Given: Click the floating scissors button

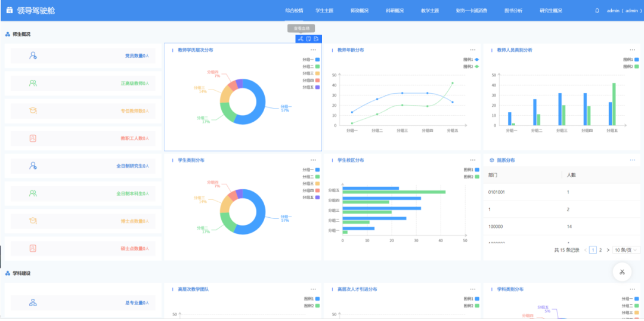Looking at the screenshot, I should click(622, 271).
